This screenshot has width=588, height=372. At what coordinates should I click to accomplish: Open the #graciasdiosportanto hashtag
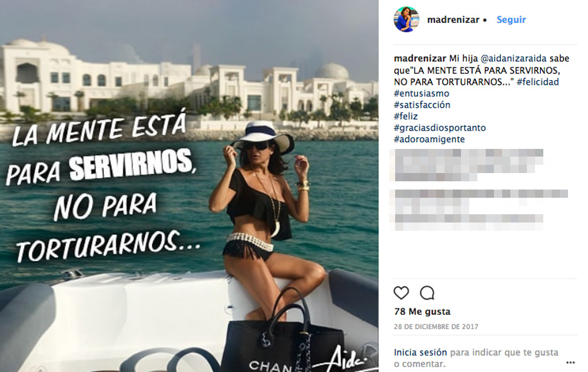[439, 128]
